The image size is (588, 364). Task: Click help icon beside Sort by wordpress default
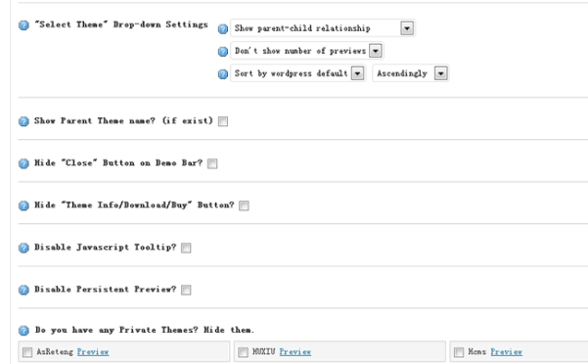tap(223, 73)
